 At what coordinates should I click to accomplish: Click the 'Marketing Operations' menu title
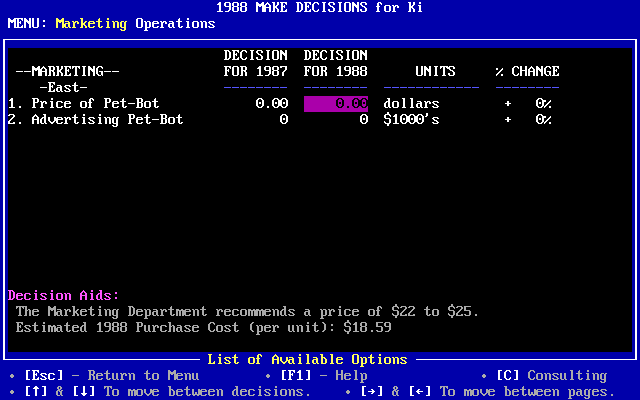click(135, 24)
